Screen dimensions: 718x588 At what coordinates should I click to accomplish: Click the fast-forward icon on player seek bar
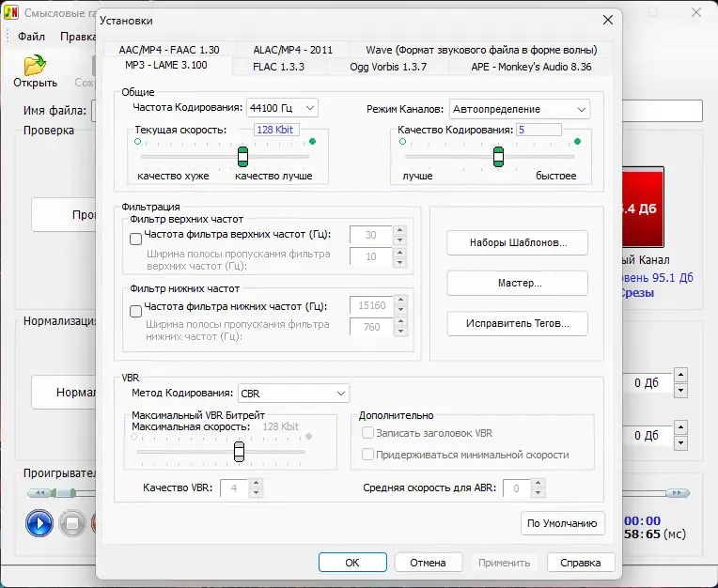click(677, 493)
